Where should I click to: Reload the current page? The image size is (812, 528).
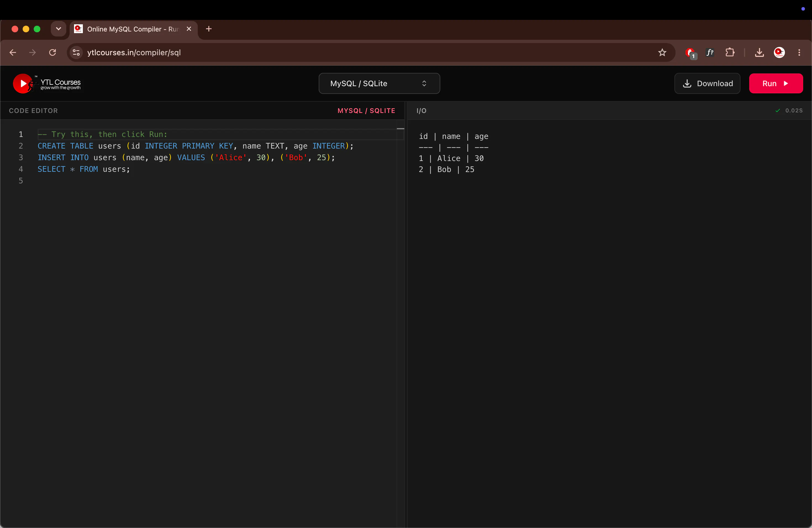point(52,52)
